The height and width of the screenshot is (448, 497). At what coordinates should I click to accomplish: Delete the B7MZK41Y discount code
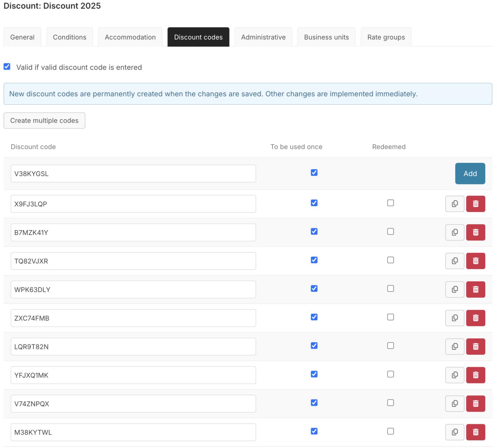click(476, 232)
